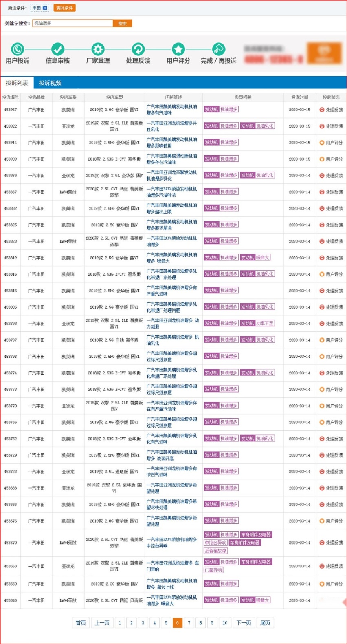Click 中控台异响 tag in row 453670
Screen dimensions: 347x644
(215, 543)
